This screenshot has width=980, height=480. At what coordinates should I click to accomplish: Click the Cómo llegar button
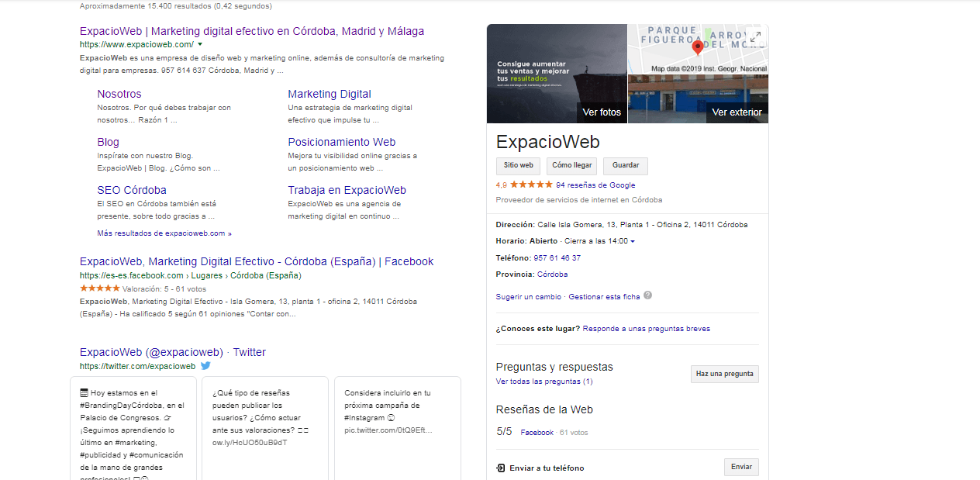coord(571,166)
